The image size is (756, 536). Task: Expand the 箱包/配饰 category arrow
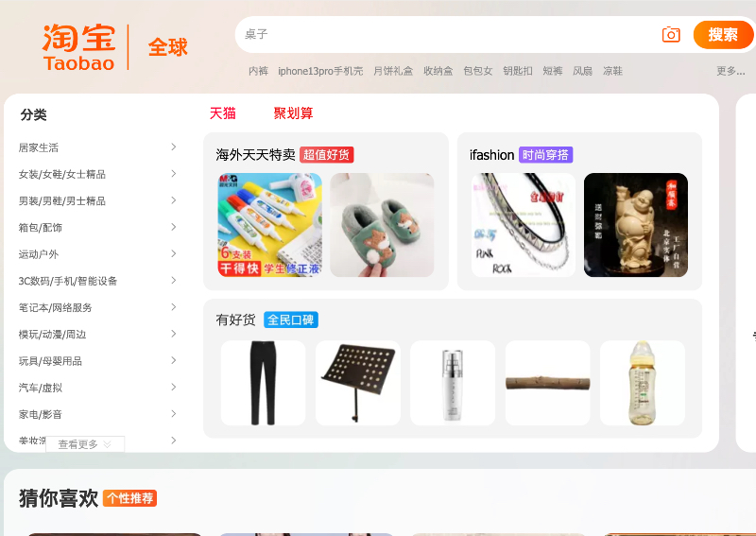pos(174,227)
